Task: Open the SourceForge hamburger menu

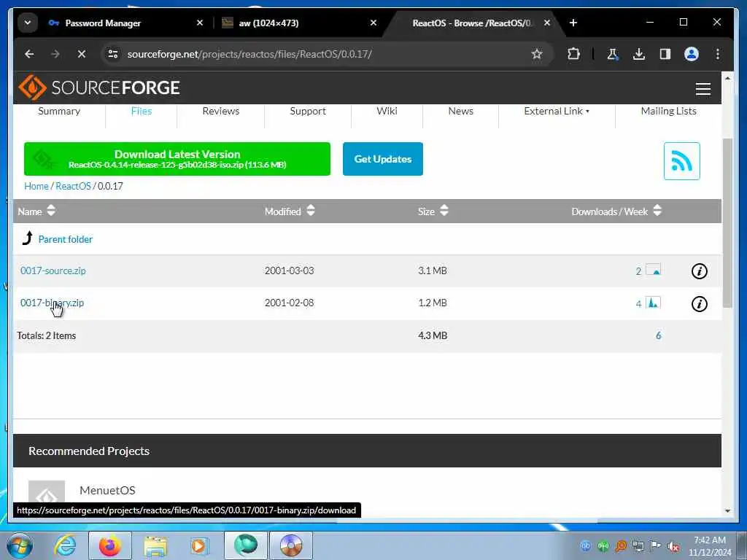Action: [x=703, y=89]
